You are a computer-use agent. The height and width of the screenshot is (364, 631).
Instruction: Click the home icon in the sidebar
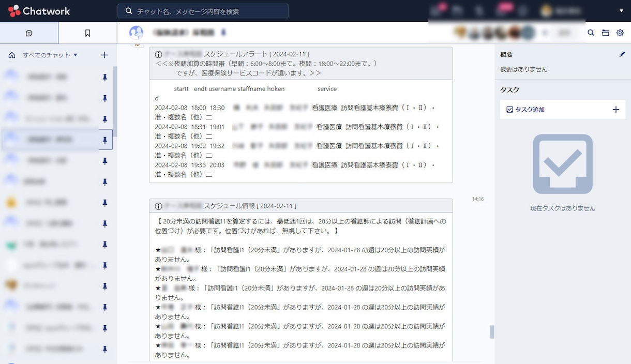click(x=12, y=55)
